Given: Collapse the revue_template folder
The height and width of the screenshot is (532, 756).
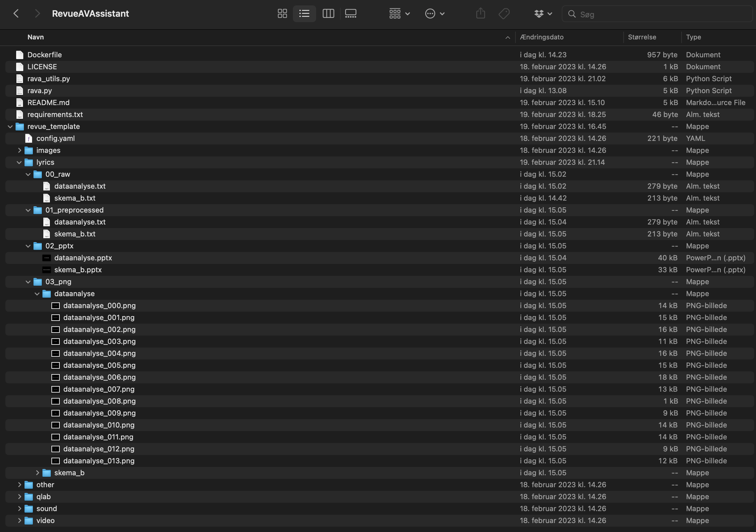Looking at the screenshot, I should (10, 127).
